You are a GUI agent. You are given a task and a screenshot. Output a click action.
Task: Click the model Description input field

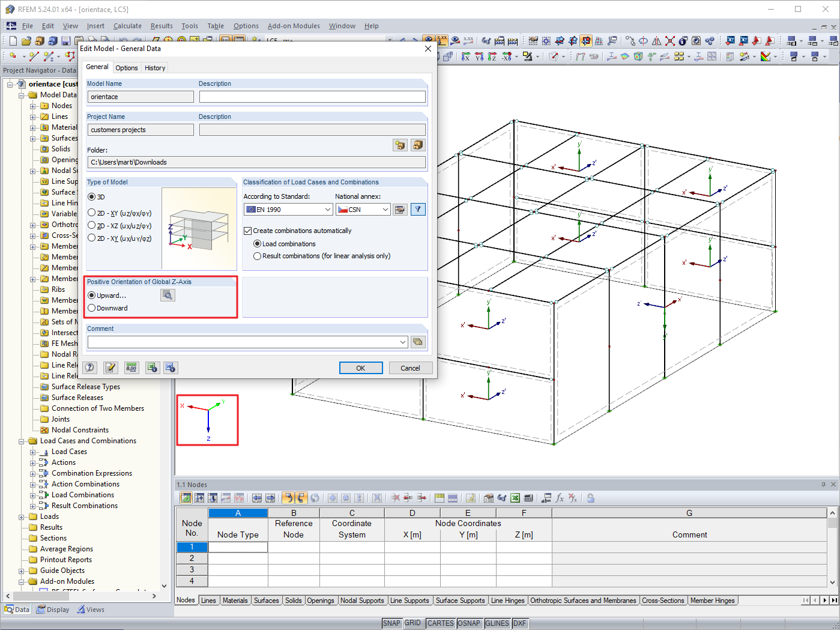click(312, 97)
